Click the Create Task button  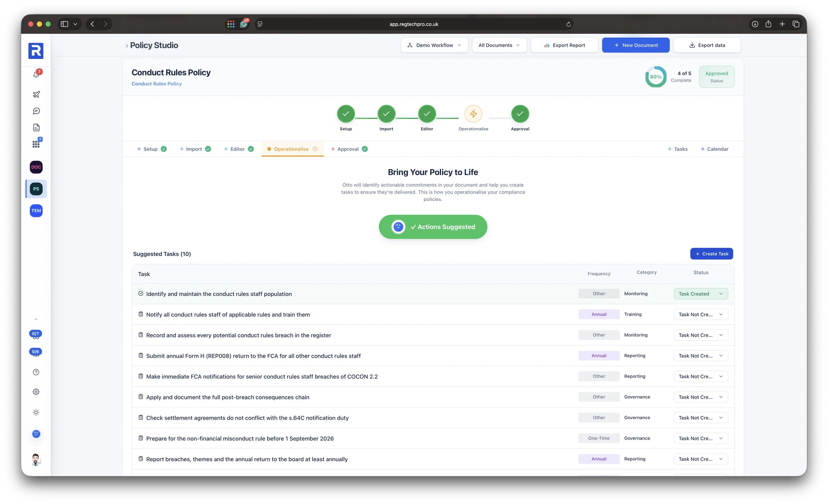coord(711,254)
